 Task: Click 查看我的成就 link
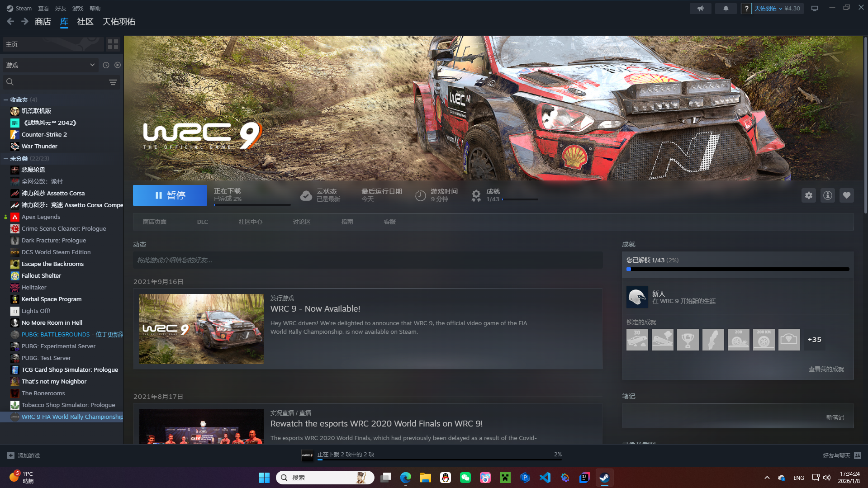point(826,370)
